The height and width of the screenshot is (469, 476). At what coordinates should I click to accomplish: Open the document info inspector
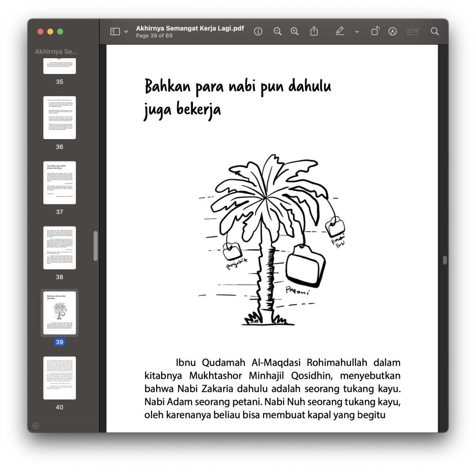(x=258, y=31)
